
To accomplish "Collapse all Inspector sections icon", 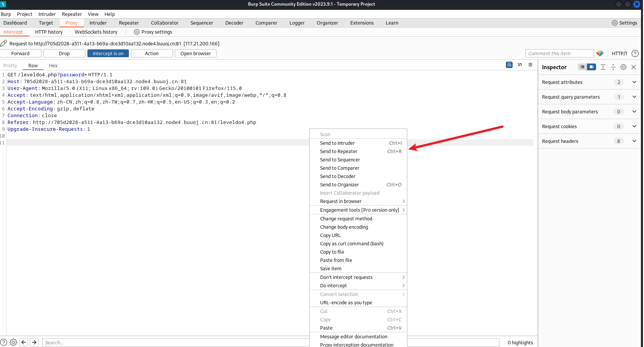I will click(x=613, y=67).
